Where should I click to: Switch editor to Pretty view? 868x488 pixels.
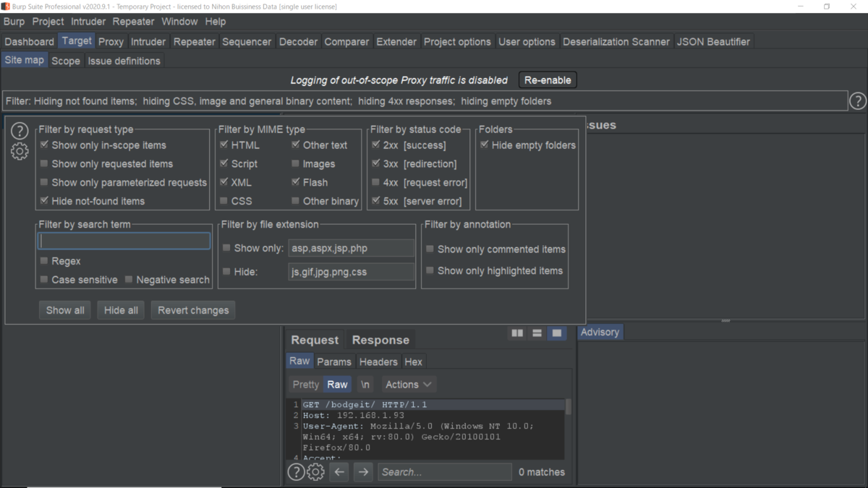[x=306, y=385]
